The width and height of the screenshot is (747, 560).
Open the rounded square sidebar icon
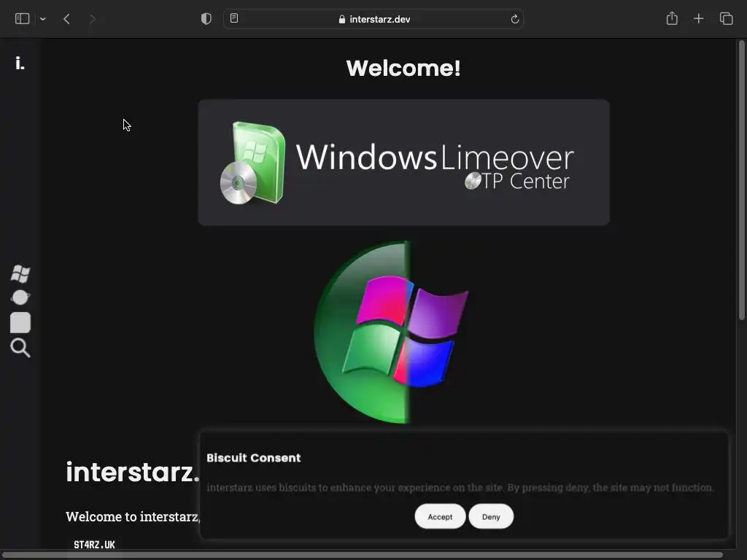pyautogui.click(x=20, y=323)
